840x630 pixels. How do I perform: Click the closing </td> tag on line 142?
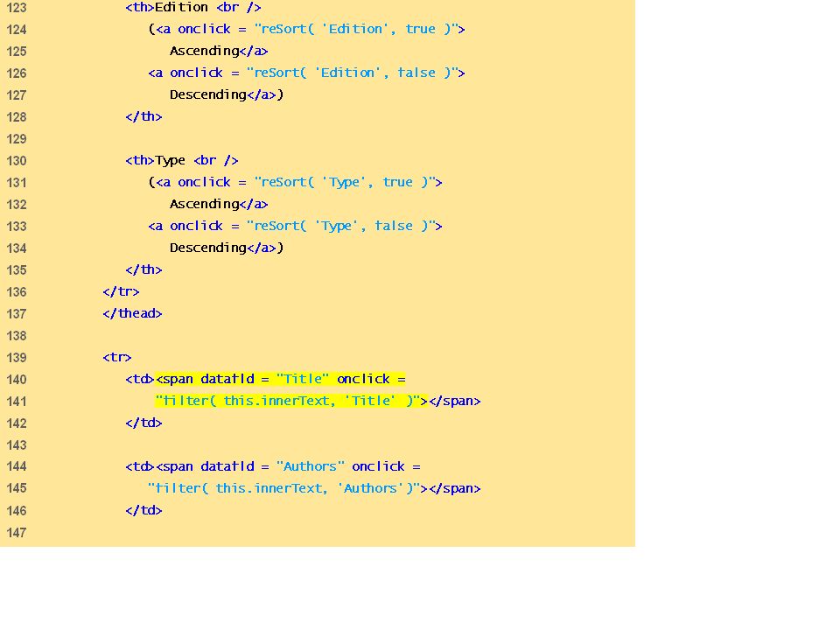point(143,423)
